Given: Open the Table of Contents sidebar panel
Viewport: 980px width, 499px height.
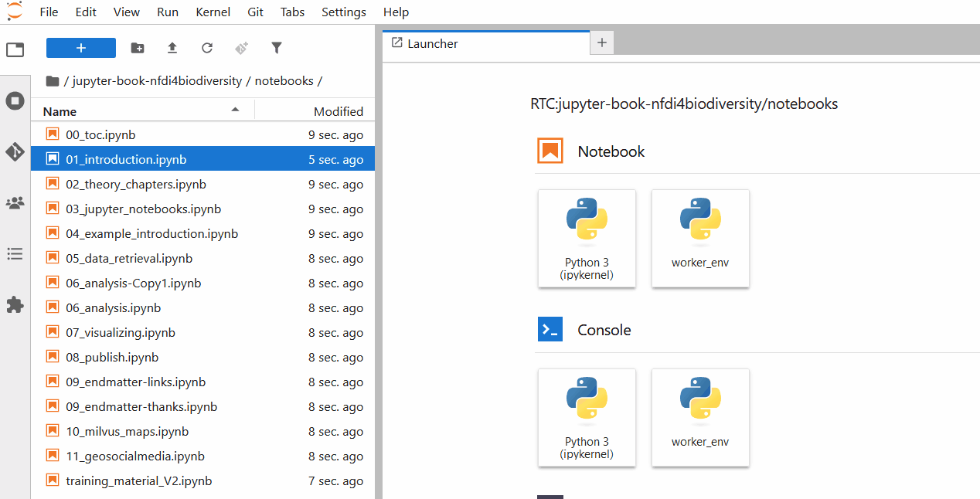Looking at the screenshot, I should click(x=15, y=253).
